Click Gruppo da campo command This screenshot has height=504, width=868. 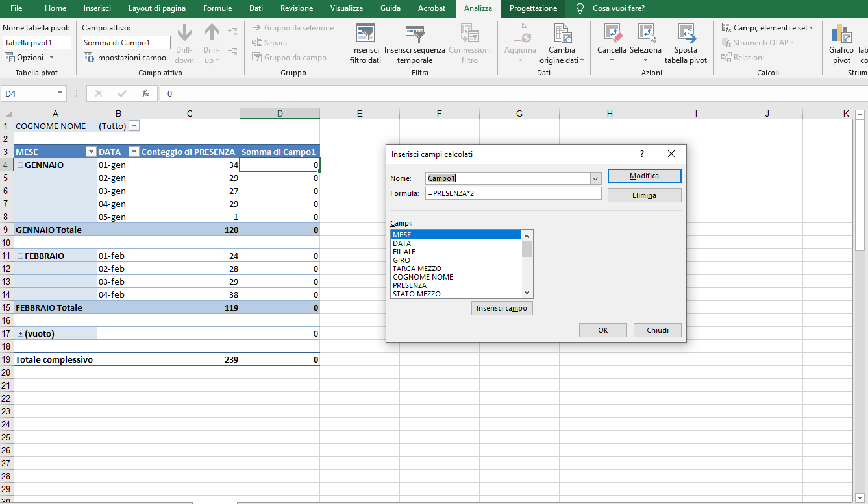[x=289, y=58]
